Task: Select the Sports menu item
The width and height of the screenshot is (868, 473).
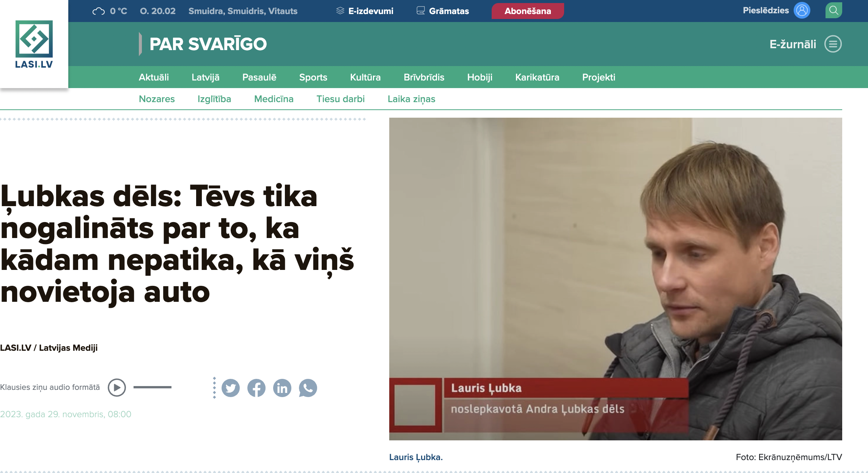Action: 313,77
